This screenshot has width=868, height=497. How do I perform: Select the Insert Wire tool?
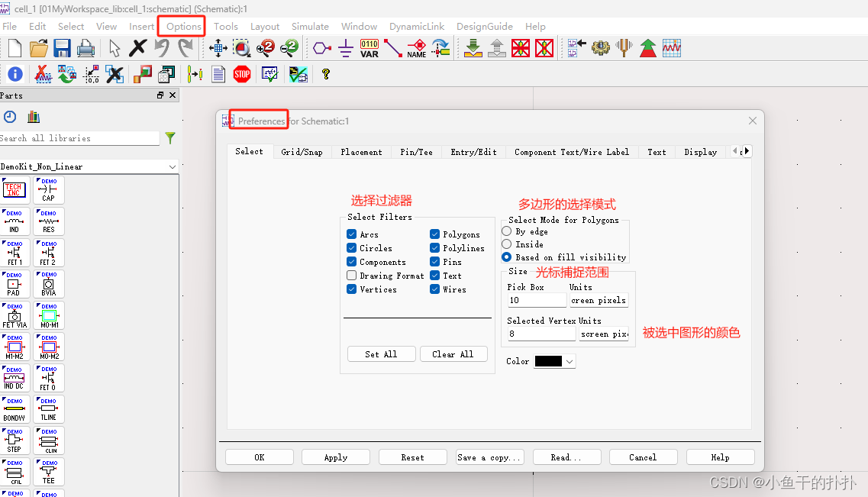pos(392,47)
